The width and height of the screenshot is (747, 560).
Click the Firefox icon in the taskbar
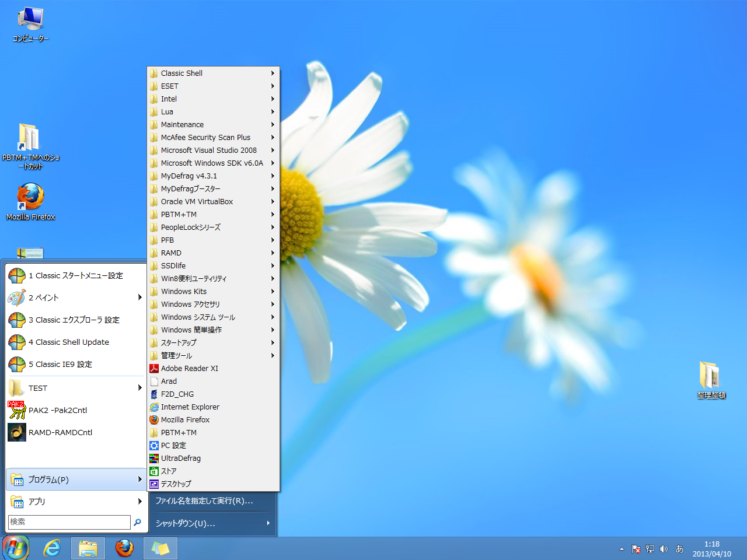tap(124, 548)
